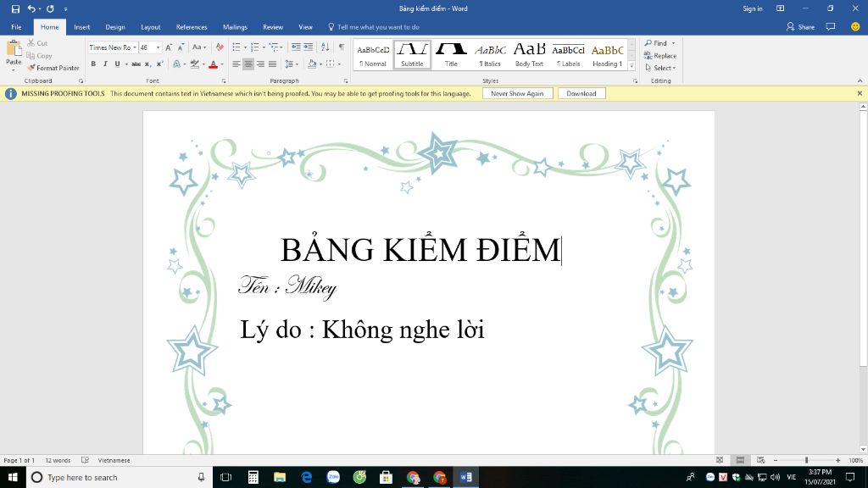Switch to Web Layout view
Viewport: 868px width, 488px height.
tap(760, 460)
